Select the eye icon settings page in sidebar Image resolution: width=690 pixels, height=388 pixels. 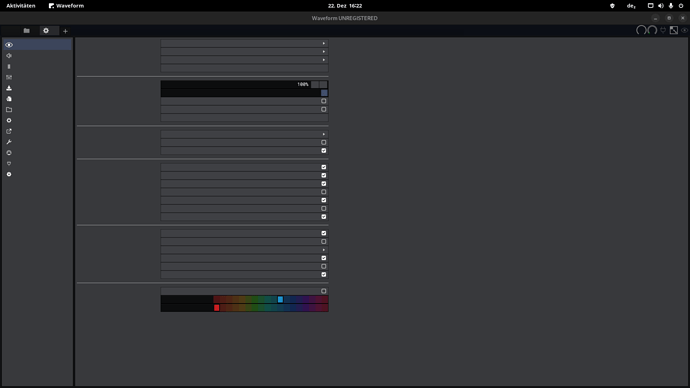point(9,45)
